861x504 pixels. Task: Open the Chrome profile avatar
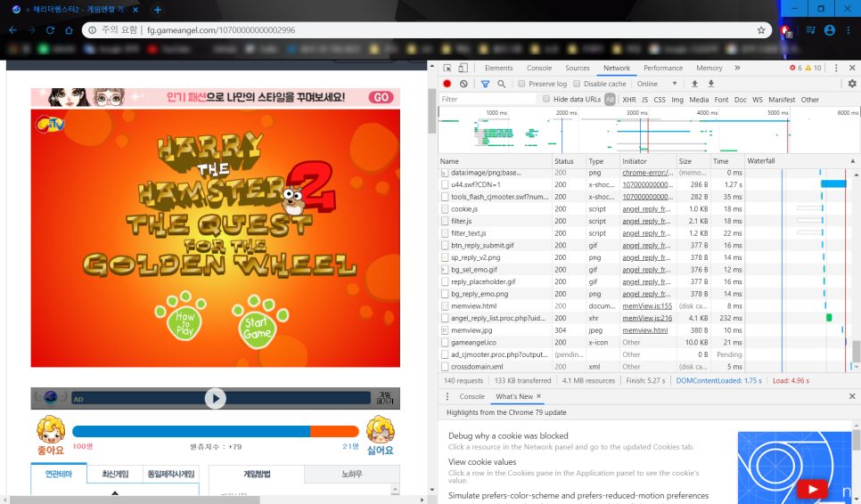coord(830,30)
